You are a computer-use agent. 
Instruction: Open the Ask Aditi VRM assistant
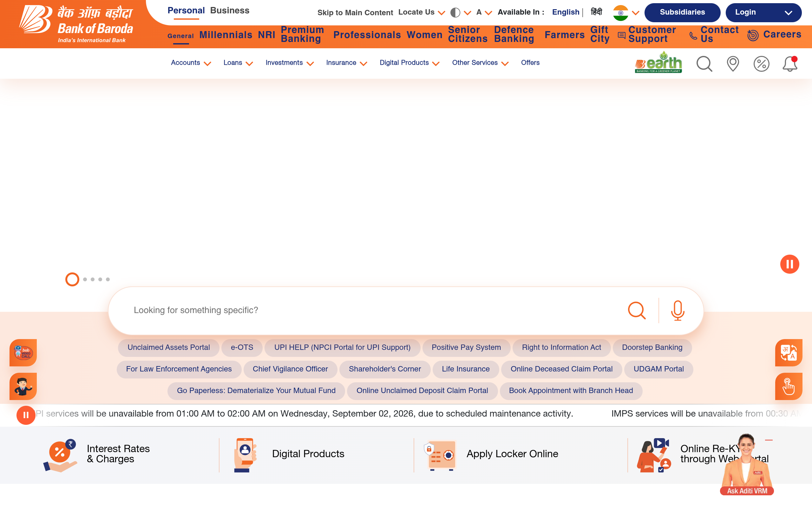click(747, 465)
